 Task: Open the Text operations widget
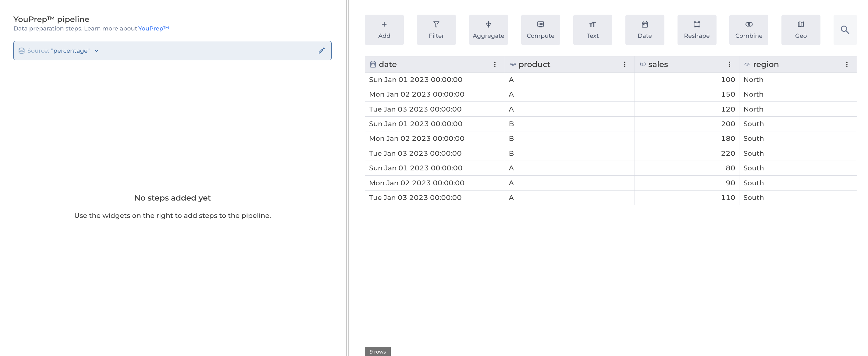point(592,30)
